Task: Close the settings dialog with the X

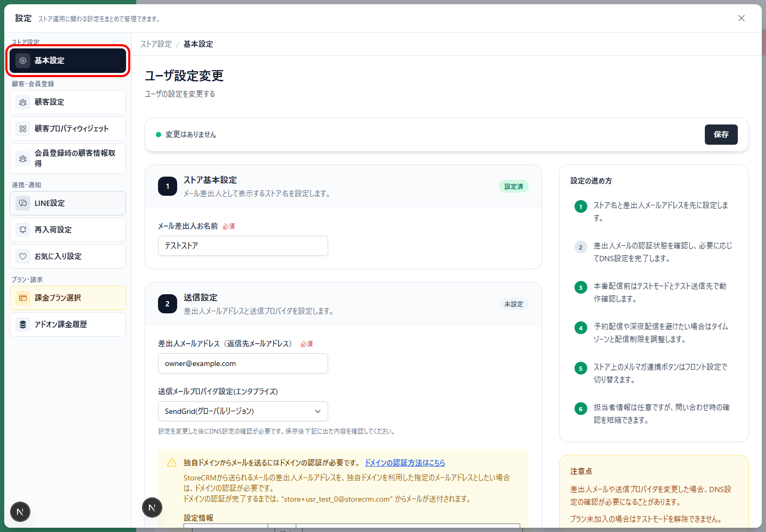Action: (x=742, y=18)
